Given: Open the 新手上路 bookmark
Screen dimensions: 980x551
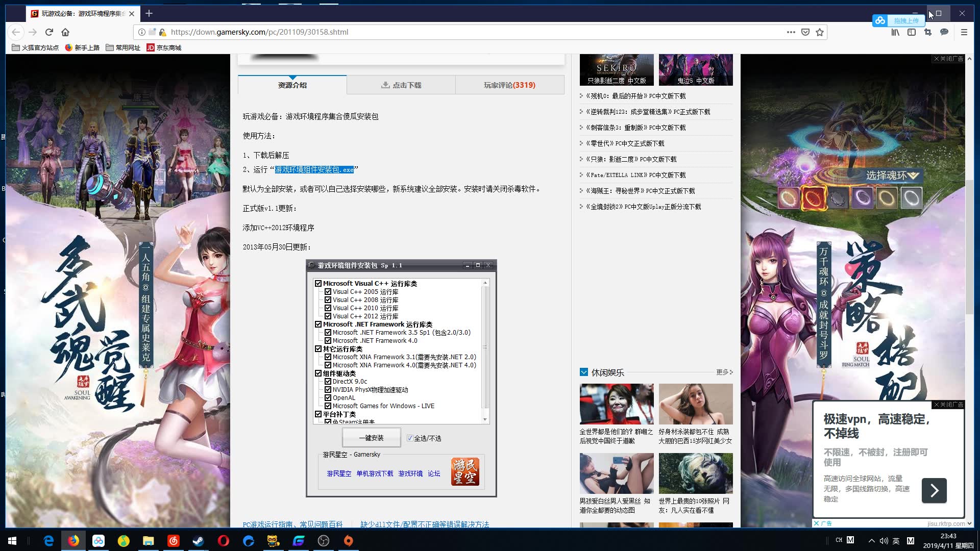Looking at the screenshot, I should pos(82,47).
